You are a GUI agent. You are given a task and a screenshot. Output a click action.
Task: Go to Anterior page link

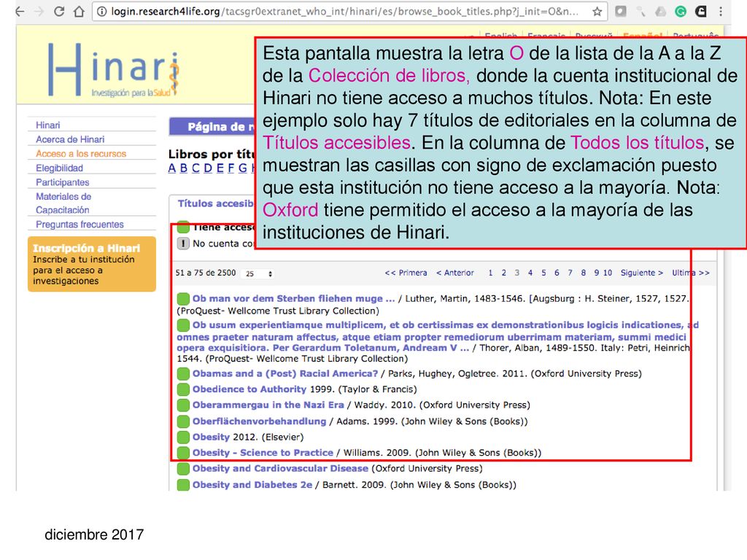455,273
